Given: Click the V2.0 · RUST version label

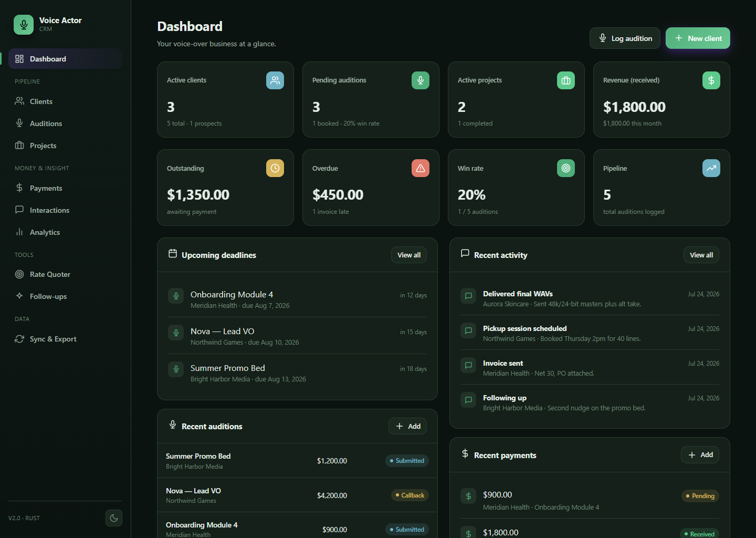Looking at the screenshot, I should click(24, 518).
